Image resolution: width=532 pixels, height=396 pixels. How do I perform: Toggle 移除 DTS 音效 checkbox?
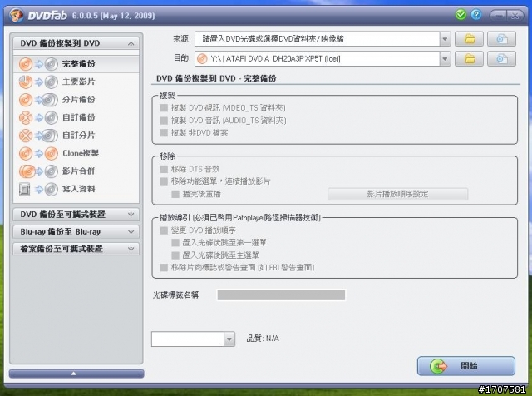[x=165, y=169]
